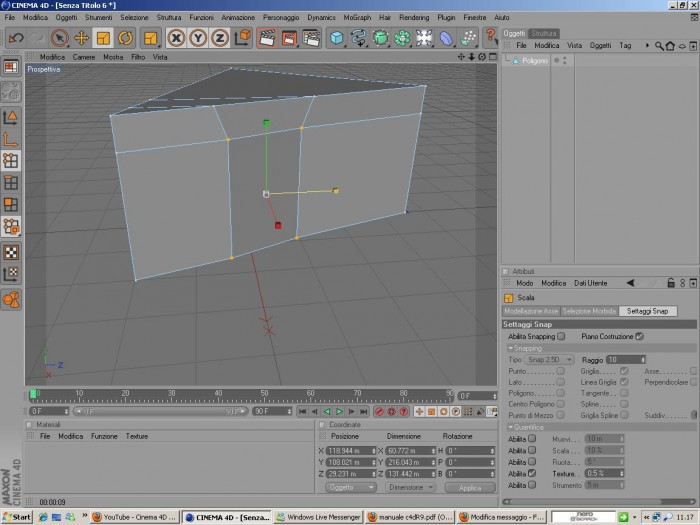The image size is (700, 525).
Task: Click the lock icon in Attributi panel
Action: click(x=671, y=283)
